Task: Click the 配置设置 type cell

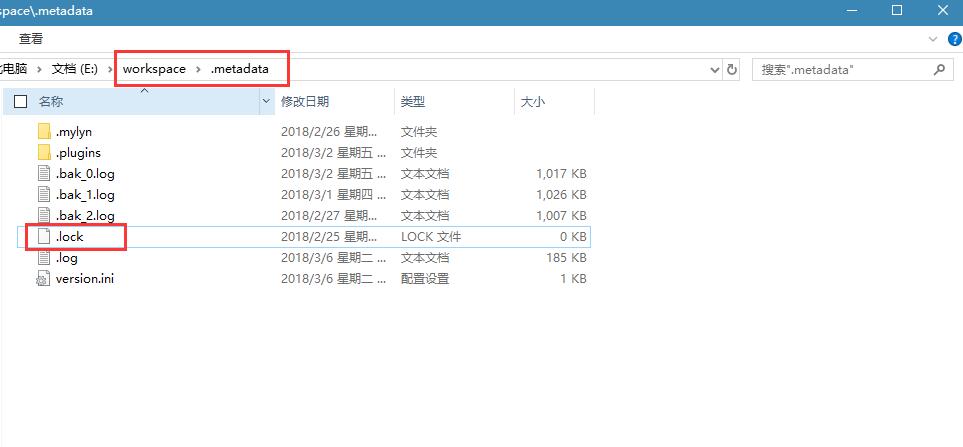Action: tap(425, 279)
